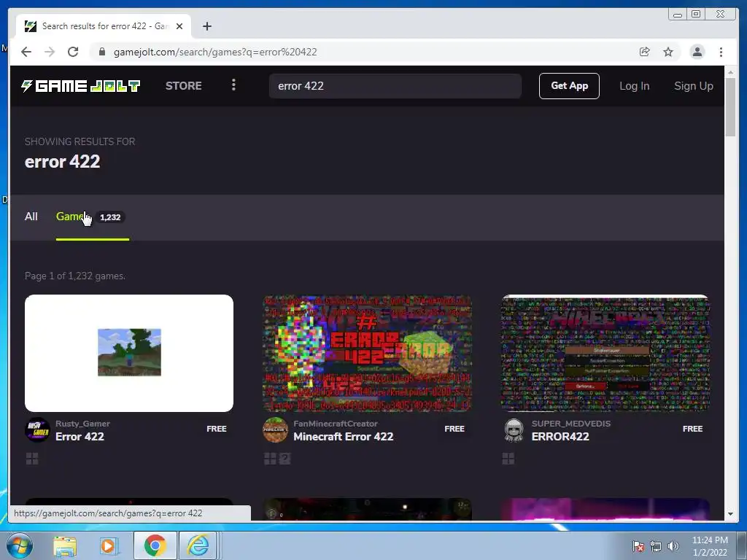Click the 'error 422' results heading

coord(63,161)
